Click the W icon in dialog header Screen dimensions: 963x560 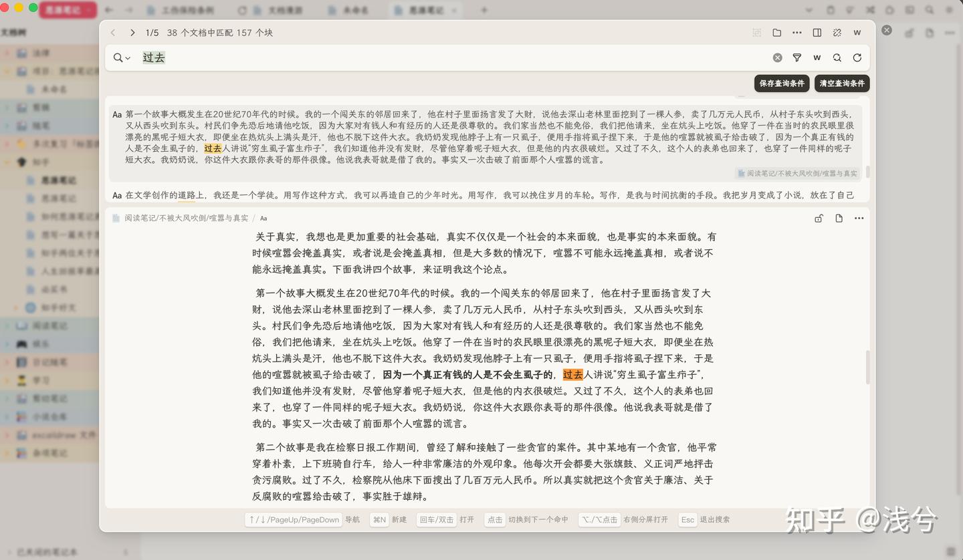857,33
